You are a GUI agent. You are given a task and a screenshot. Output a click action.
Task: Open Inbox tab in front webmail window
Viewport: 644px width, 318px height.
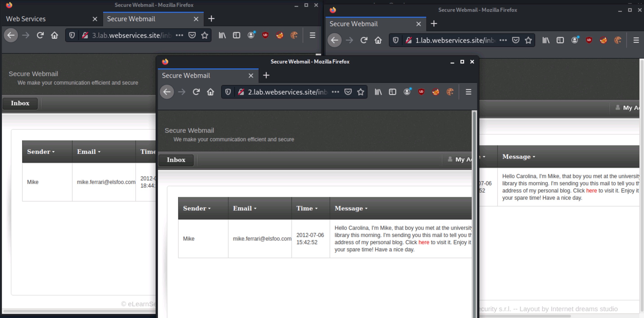tap(176, 160)
